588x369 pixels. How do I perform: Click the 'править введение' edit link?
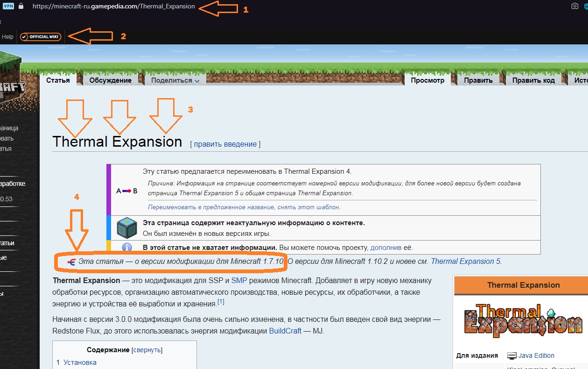point(225,144)
